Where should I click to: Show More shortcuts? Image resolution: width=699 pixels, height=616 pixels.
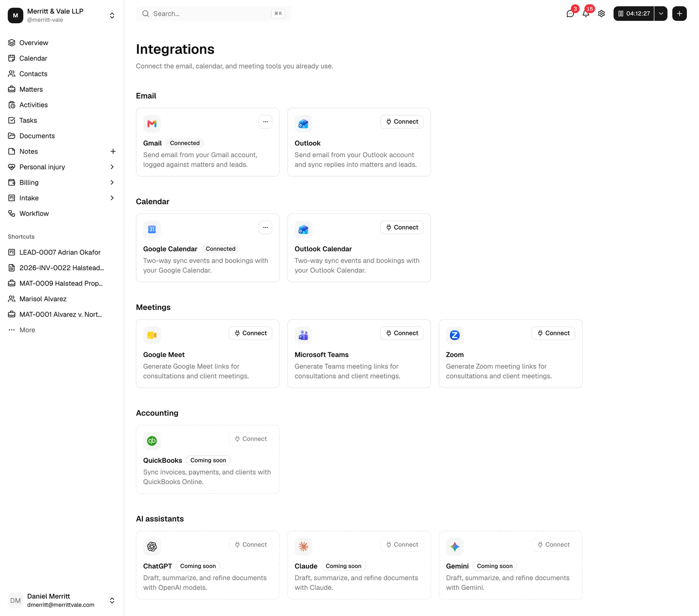(x=62, y=330)
